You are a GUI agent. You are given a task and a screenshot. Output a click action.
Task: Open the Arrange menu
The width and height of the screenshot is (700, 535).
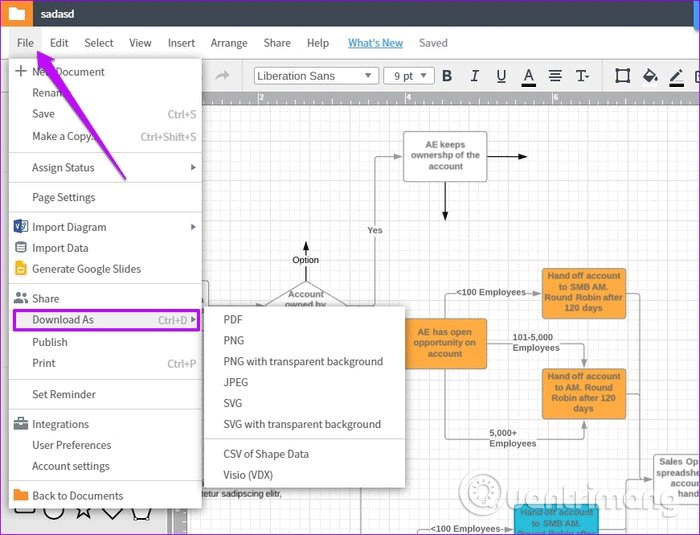[x=229, y=43]
